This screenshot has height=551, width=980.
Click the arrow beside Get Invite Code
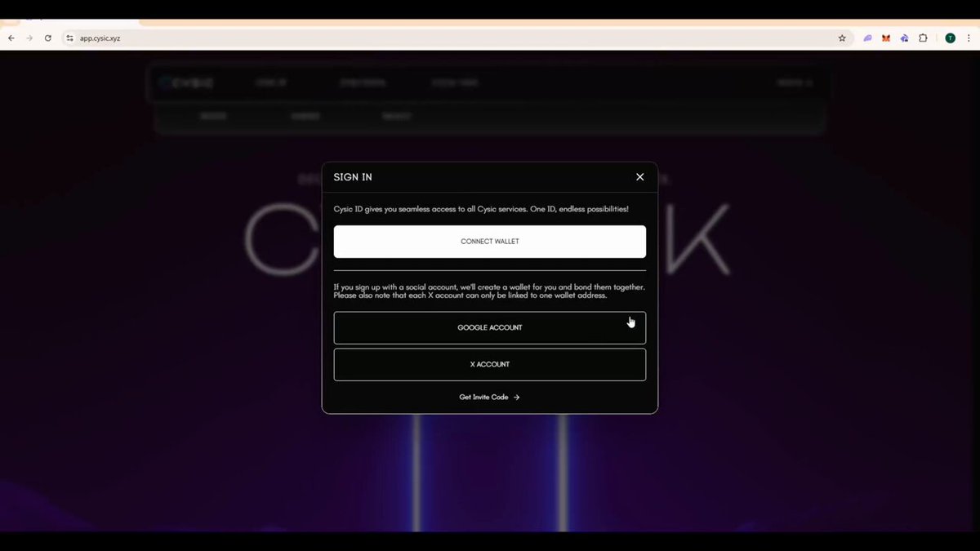[517, 398]
